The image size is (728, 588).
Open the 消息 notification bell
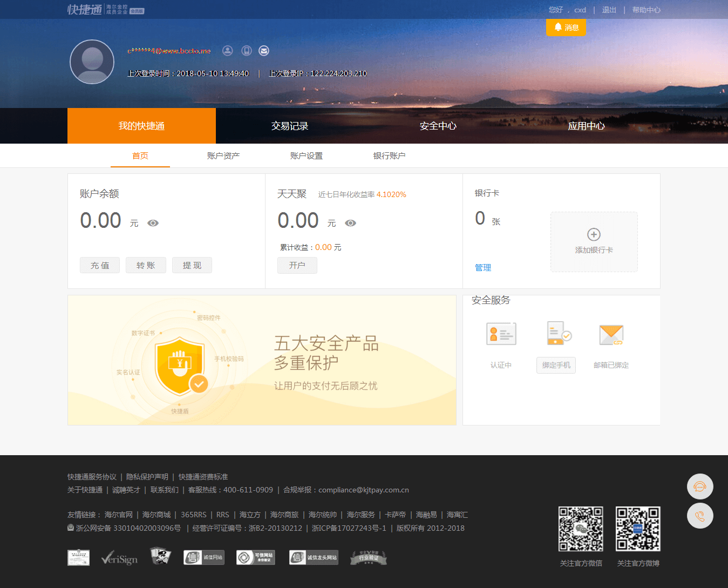(566, 28)
